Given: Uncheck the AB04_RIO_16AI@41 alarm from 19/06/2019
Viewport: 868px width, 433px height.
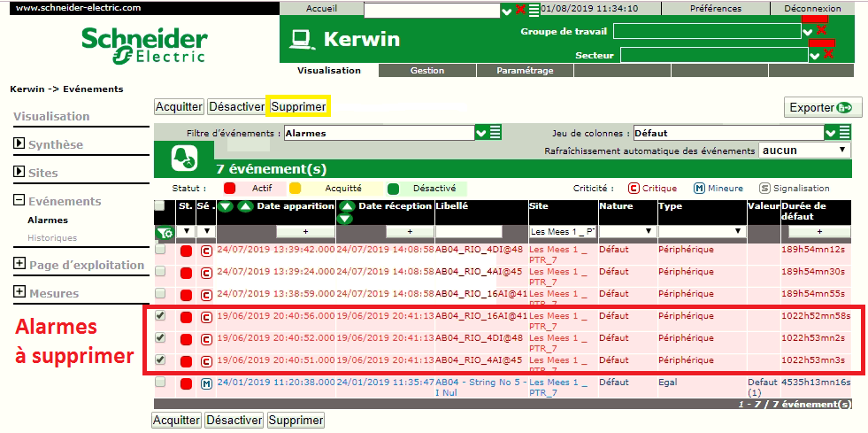Looking at the screenshot, I should 159,315.
